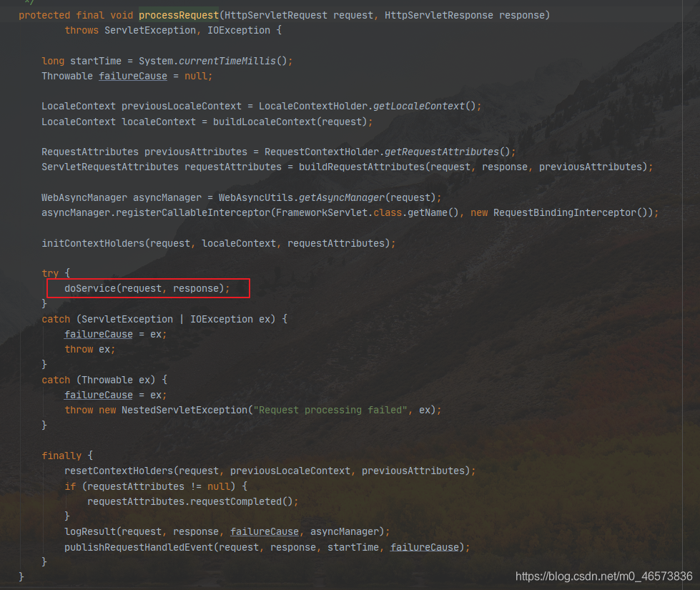Click ServletRequestAttributes type name
Viewport: 700px width, 590px height.
pos(110,167)
